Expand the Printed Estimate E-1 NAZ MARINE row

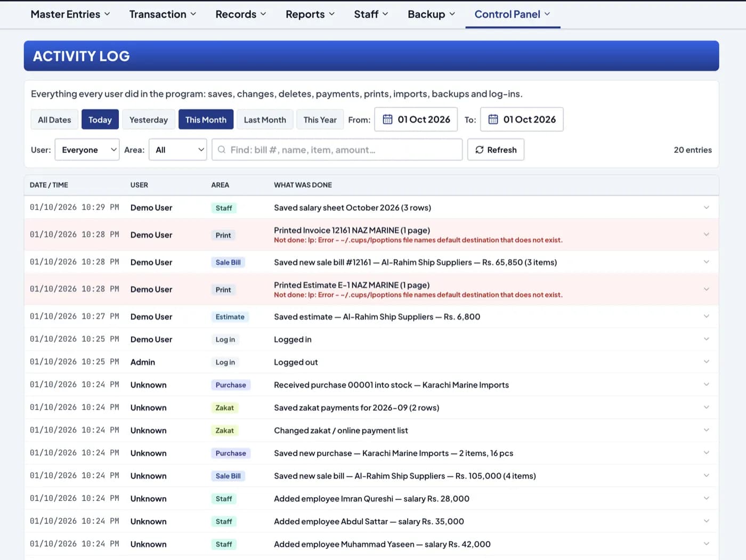707,289
